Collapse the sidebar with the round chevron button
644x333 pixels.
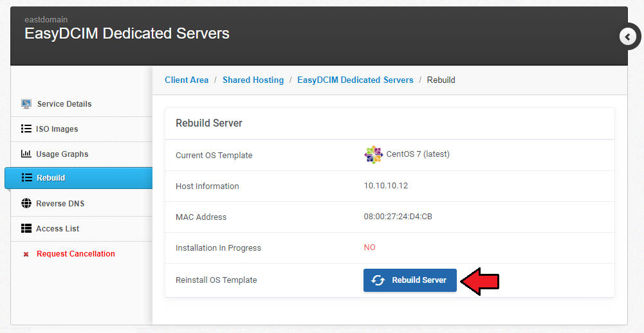(x=627, y=37)
